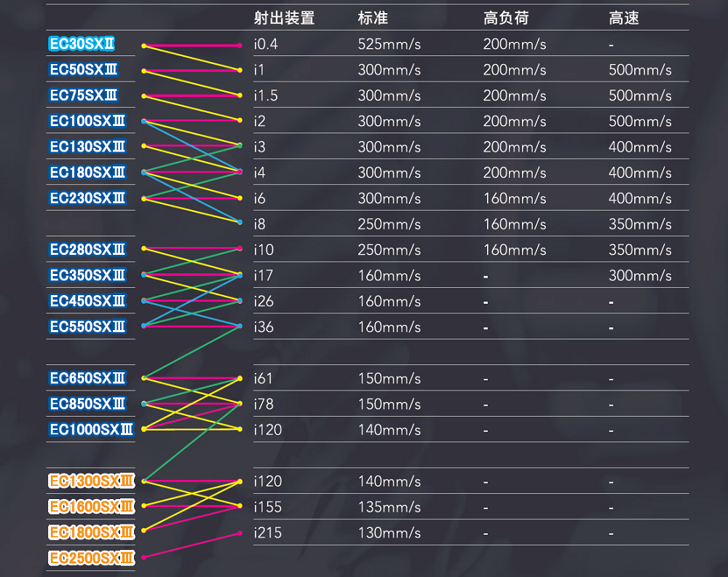Pick the EC180SXIII model label
The height and width of the screenshot is (577, 728).
point(87,173)
